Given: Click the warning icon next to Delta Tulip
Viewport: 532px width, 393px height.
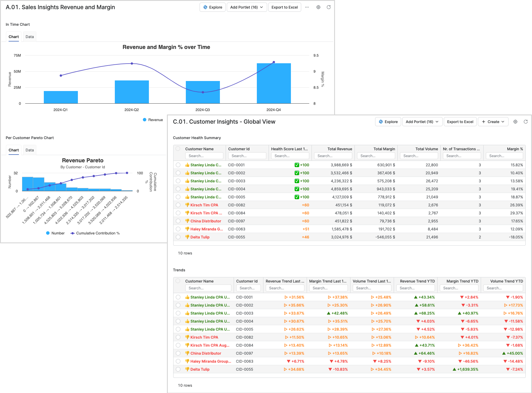Looking at the screenshot, I should click(x=187, y=237).
